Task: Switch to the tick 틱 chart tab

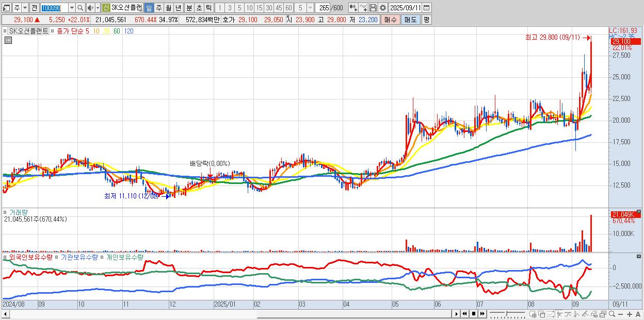Action: click(x=208, y=8)
